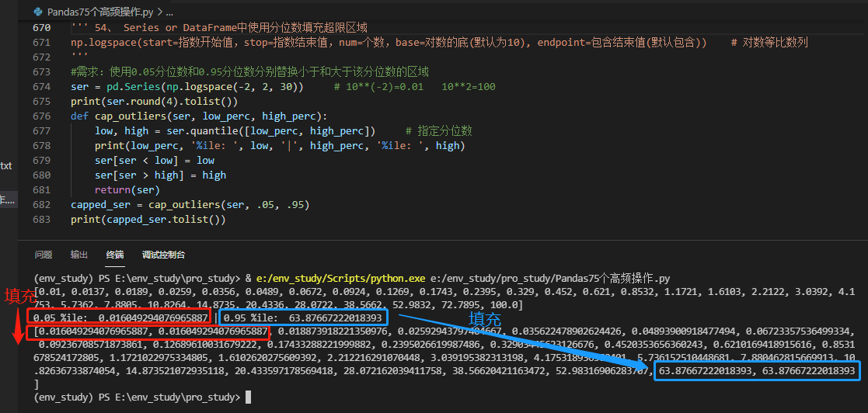Click line number 682 in the gutter

coord(42,205)
